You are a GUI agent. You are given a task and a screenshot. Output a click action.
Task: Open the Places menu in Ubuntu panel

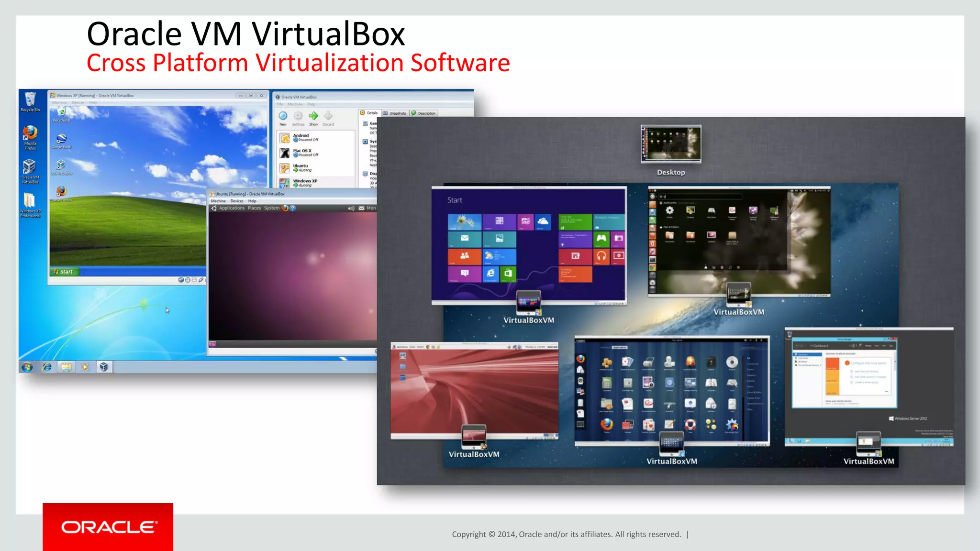coord(254,208)
